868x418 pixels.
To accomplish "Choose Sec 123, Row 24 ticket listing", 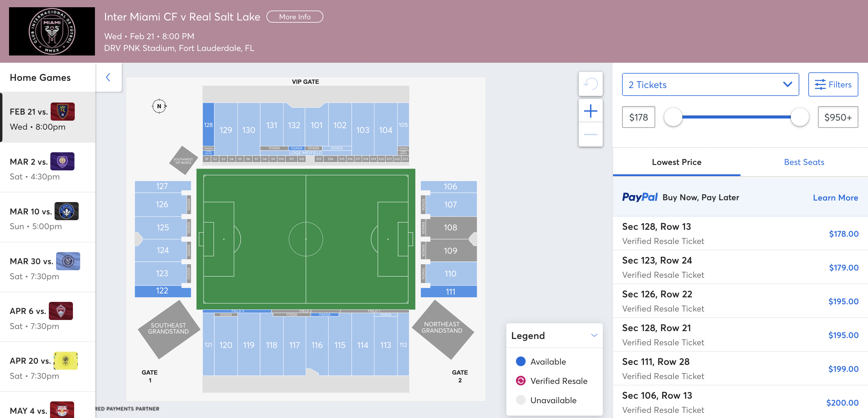I will pyautogui.click(x=740, y=267).
